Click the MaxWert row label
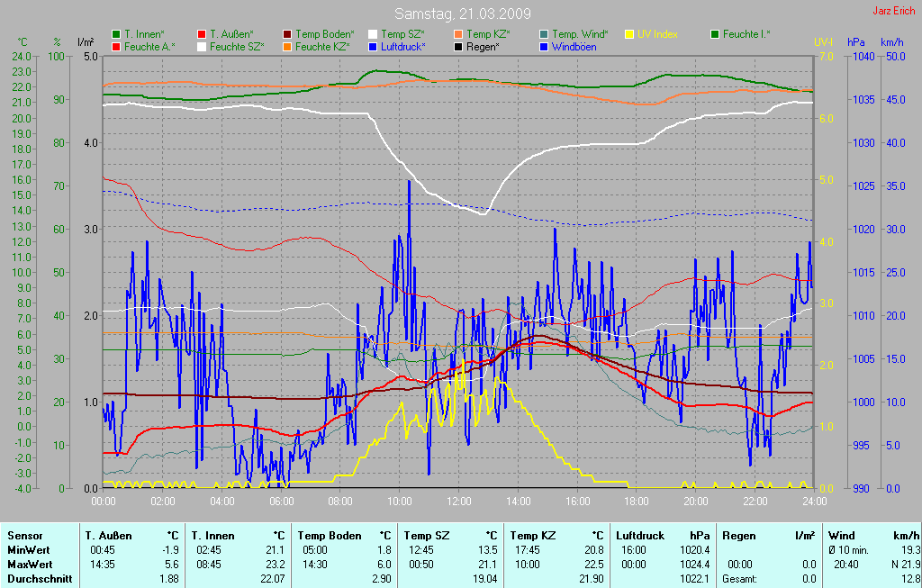 coord(30,565)
